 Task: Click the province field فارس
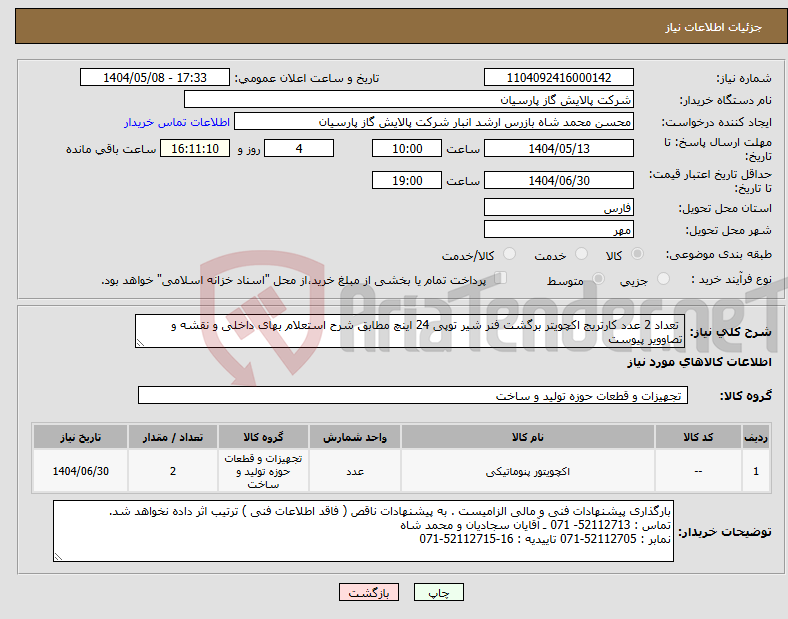558,207
